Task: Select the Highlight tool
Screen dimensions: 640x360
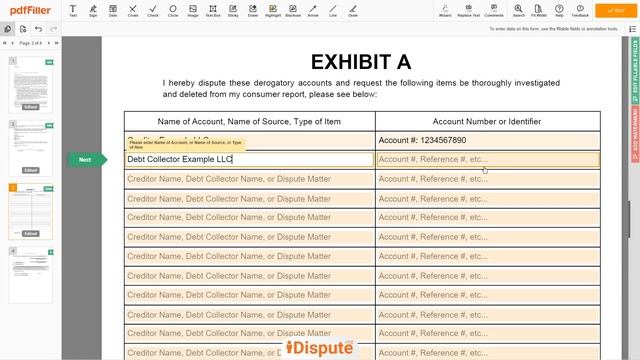Action: click(x=273, y=11)
